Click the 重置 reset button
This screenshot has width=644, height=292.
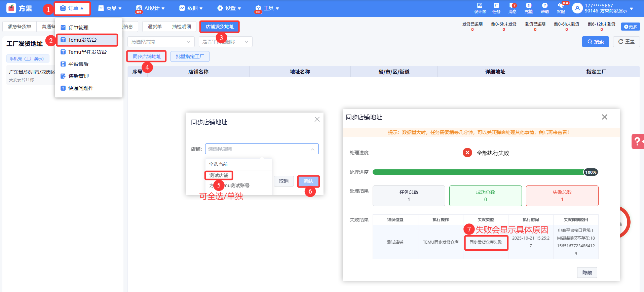coord(626,42)
